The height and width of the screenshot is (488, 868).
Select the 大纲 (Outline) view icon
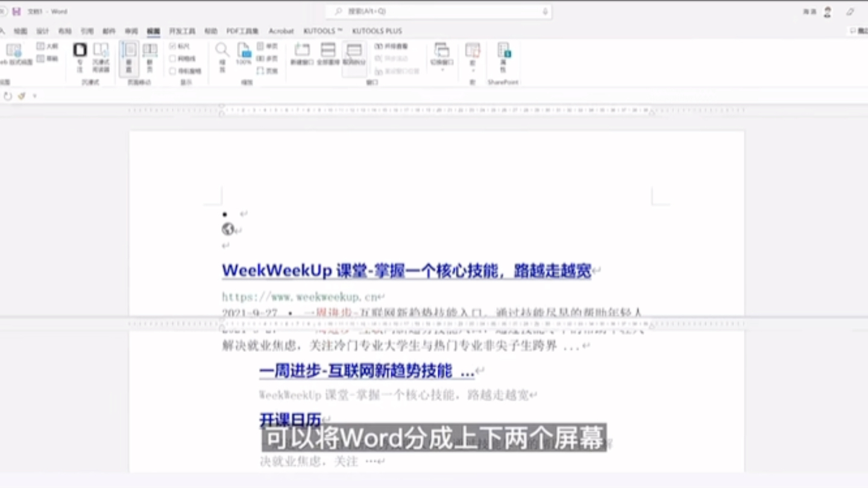47,46
